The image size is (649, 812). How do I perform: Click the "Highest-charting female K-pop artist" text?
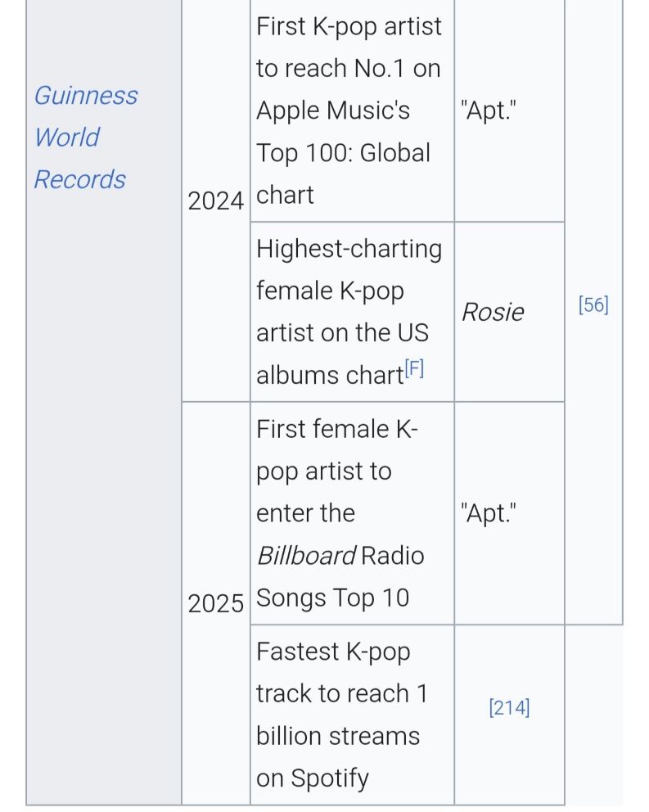(349, 270)
